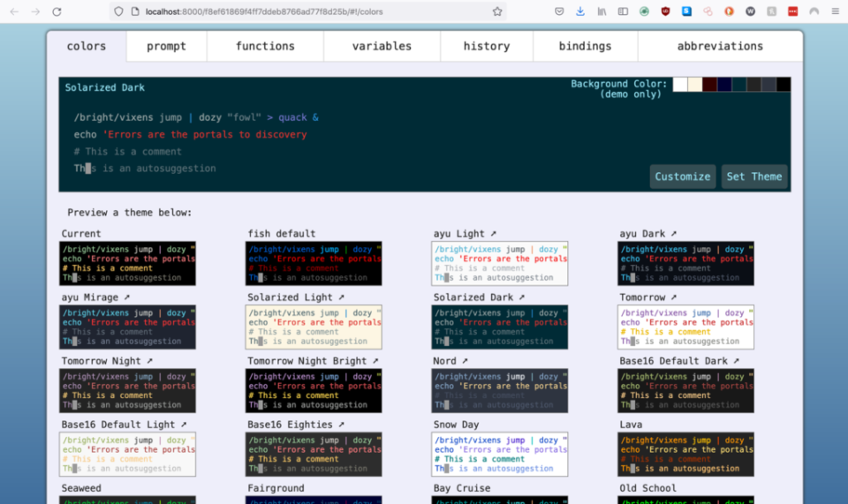Open the DuckDuckGo extension icon
The image size is (848, 504).
(x=729, y=11)
